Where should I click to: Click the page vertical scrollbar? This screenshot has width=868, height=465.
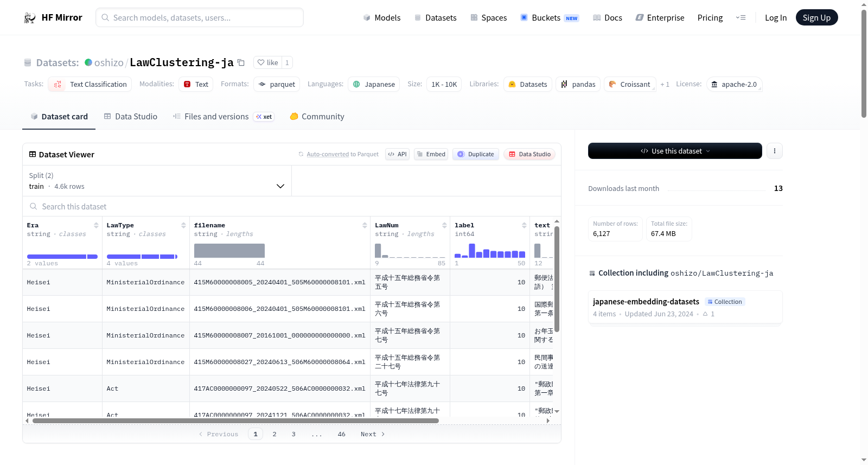[x=864, y=63]
